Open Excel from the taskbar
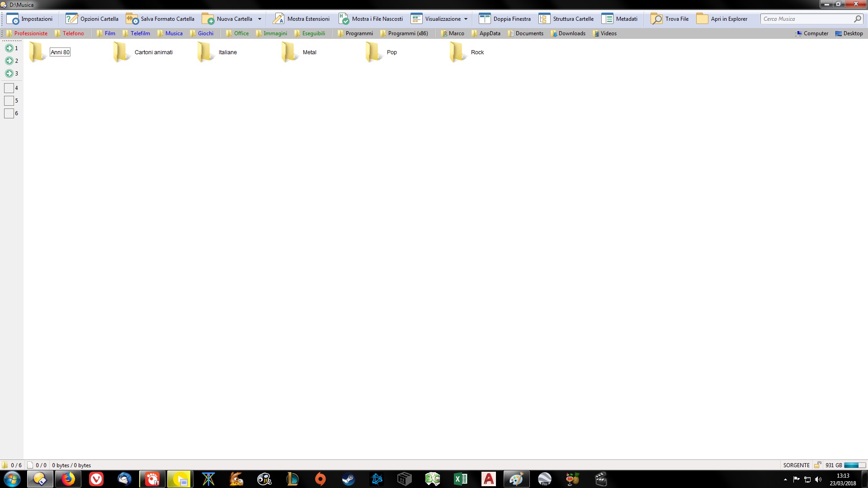Viewport: 868px width, 488px height. pos(461,479)
